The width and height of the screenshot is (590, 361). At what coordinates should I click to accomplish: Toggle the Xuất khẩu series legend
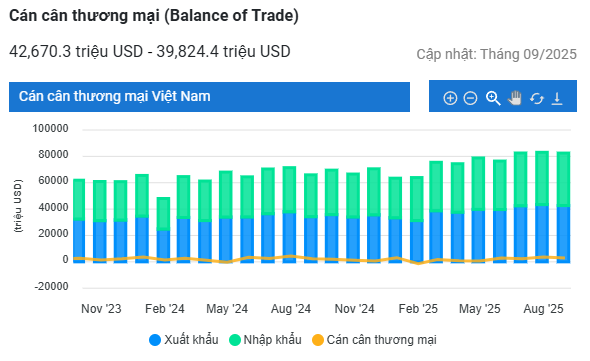pyautogui.click(x=184, y=340)
